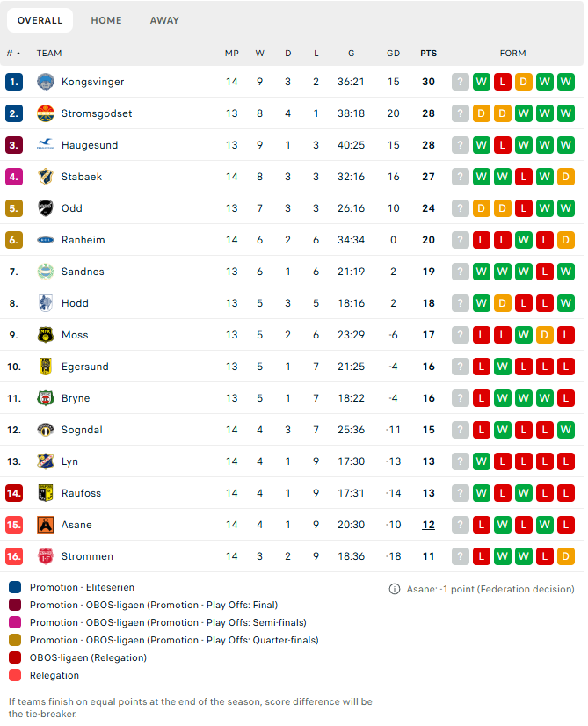Sort standings by PTS column header

click(428, 54)
